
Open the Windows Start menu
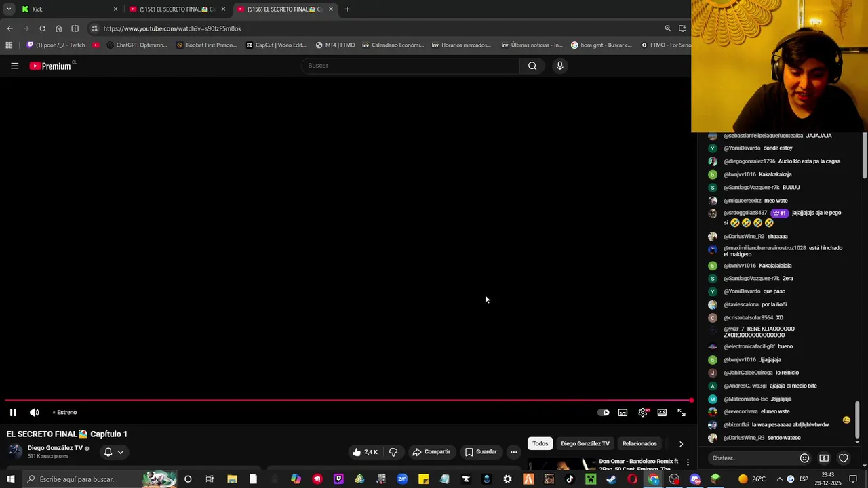point(10,479)
